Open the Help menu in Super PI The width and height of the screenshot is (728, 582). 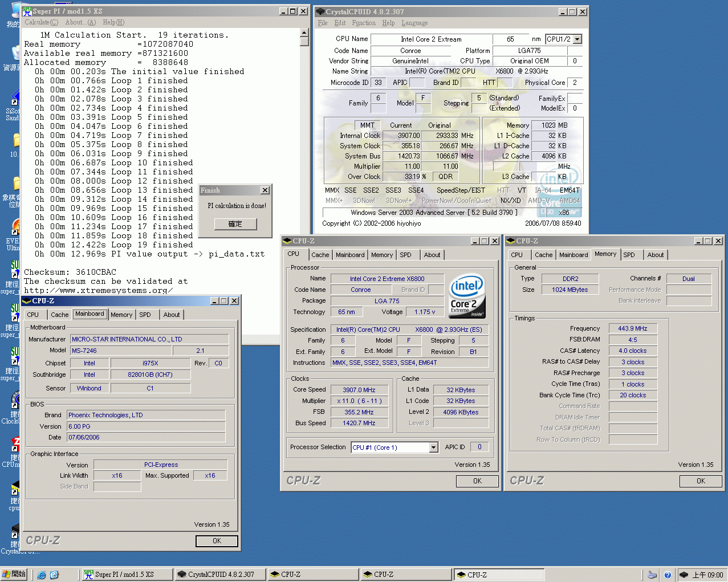[x=113, y=22]
